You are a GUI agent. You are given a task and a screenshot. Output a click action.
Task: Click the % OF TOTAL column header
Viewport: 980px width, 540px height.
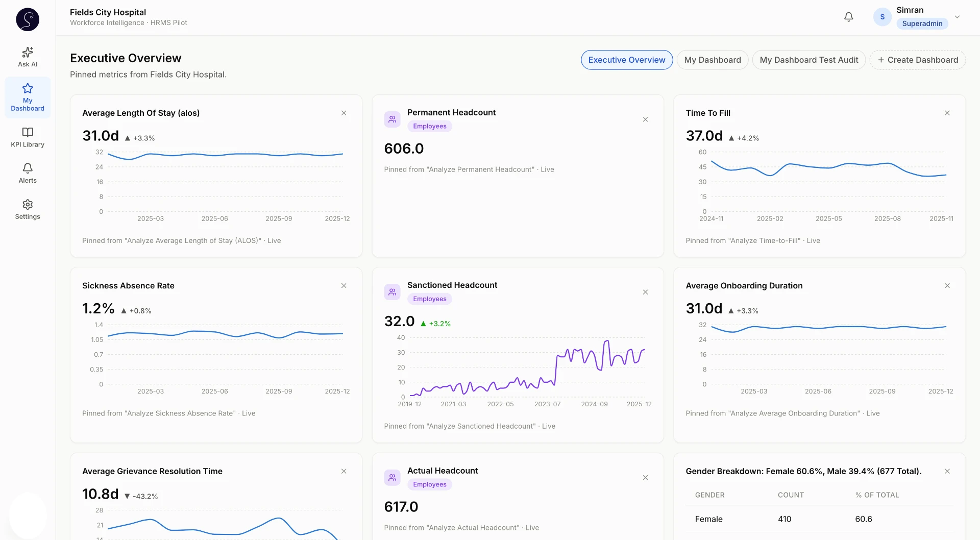point(877,495)
